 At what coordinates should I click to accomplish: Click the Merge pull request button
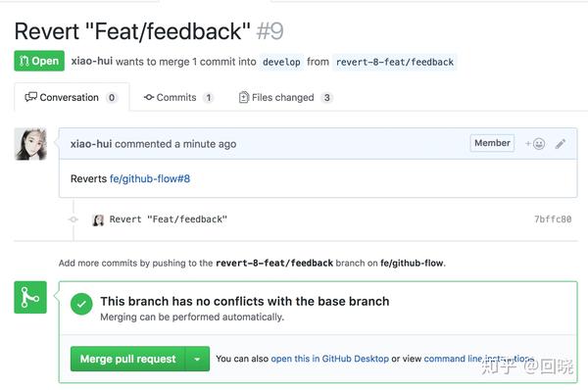pos(127,359)
